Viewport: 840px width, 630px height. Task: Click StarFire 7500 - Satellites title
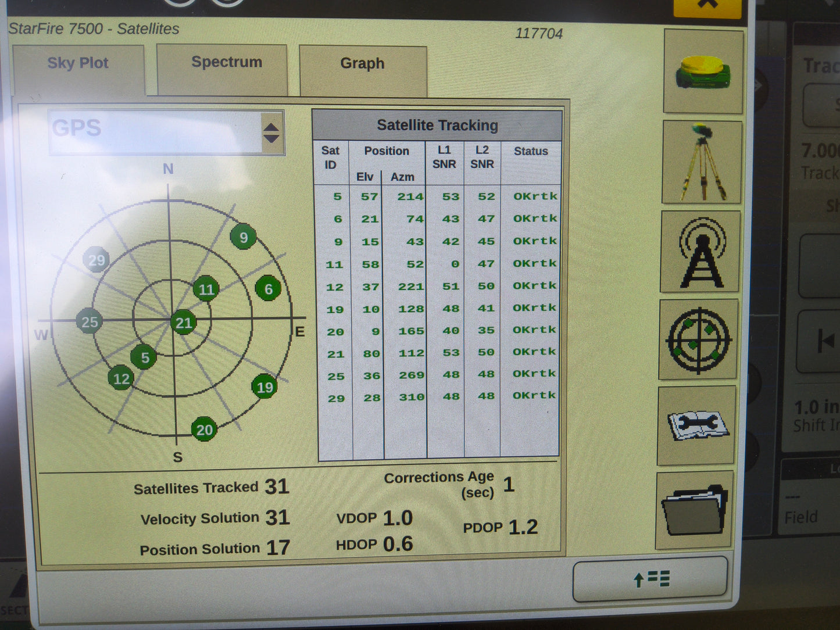[x=94, y=28]
